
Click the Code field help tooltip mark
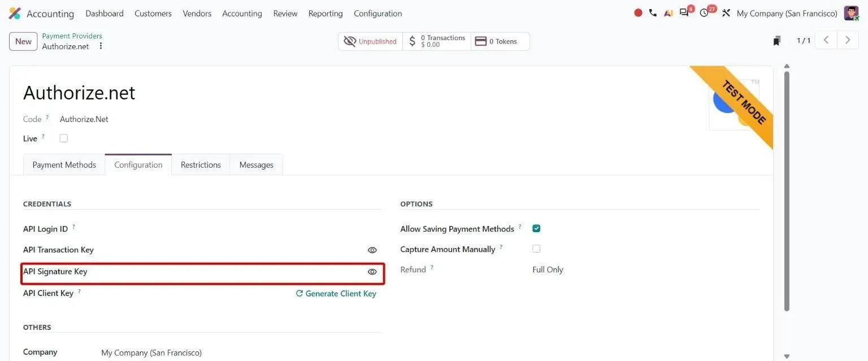coord(47,117)
